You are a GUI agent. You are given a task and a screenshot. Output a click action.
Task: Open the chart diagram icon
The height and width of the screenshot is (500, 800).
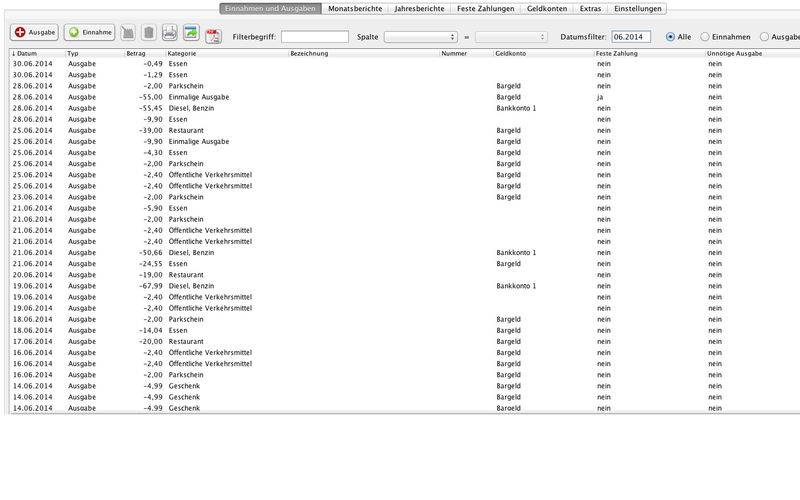[x=191, y=34]
